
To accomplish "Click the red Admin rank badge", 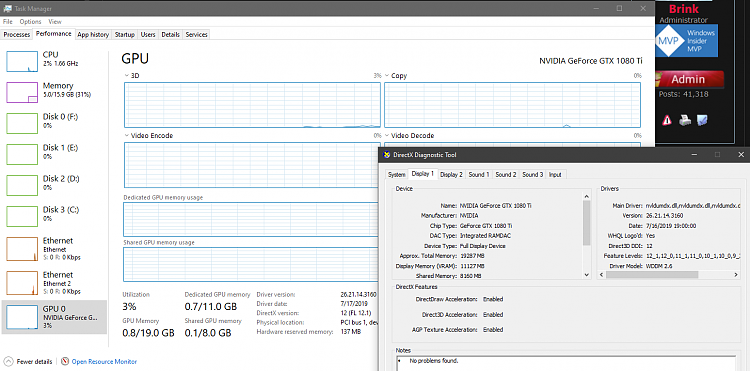I will pyautogui.click(x=688, y=79).
